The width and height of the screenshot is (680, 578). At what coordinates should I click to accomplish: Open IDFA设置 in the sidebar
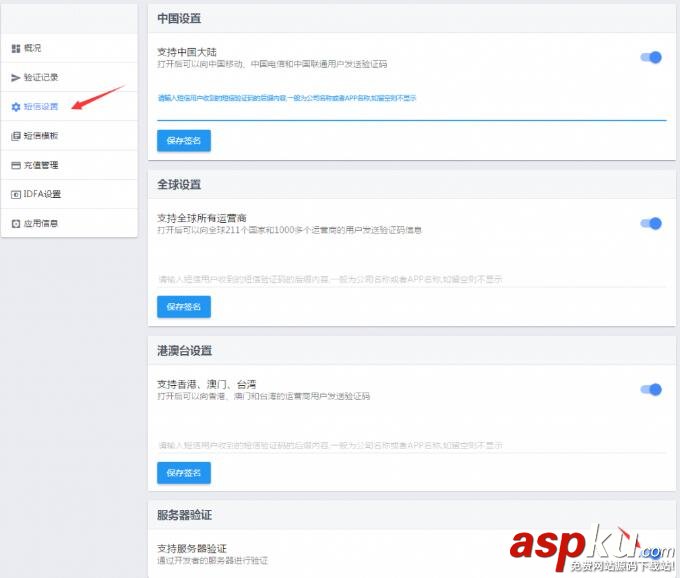click(69, 194)
